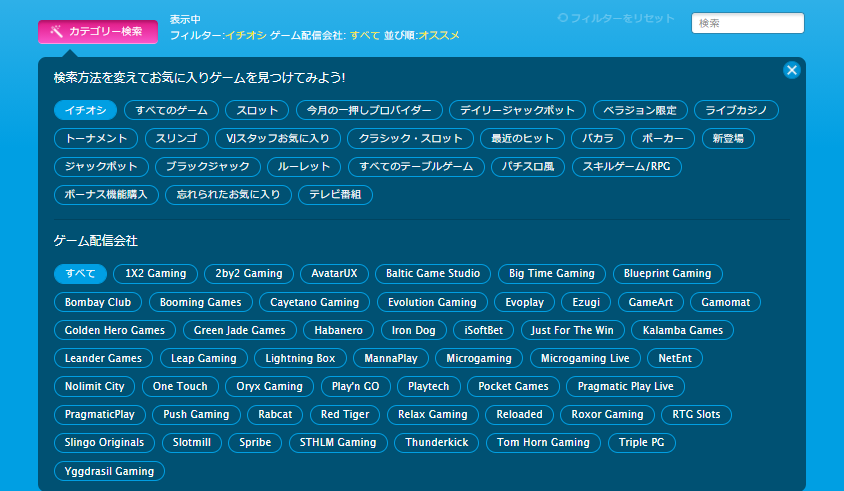Filter games by スリンゴ

[x=176, y=138]
